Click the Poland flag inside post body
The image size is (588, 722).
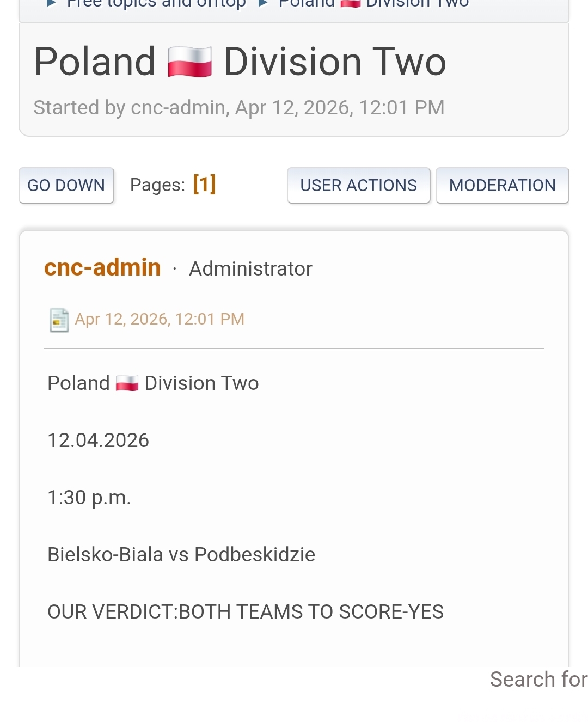(127, 383)
